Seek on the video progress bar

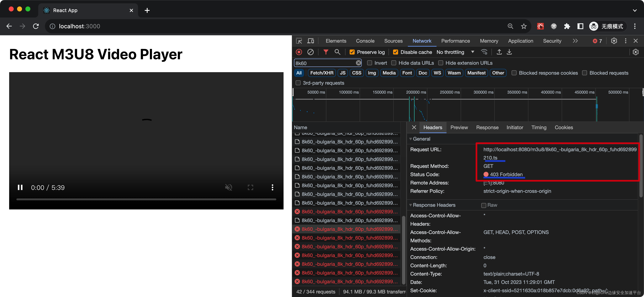tap(146, 199)
